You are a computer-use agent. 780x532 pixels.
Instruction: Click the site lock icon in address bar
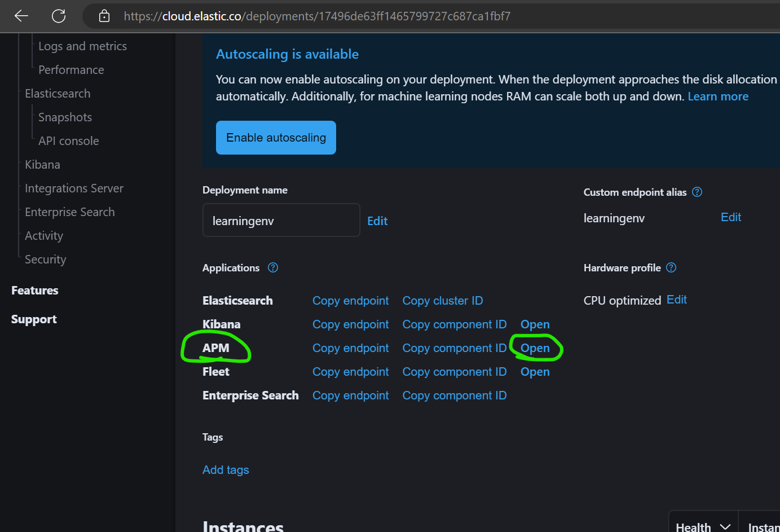104,16
